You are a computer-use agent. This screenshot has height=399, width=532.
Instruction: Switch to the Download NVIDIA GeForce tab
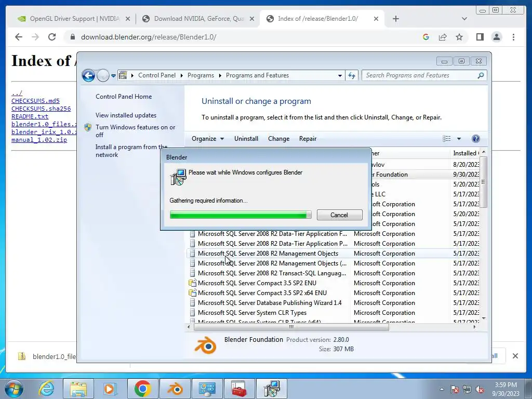(x=198, y=19)
